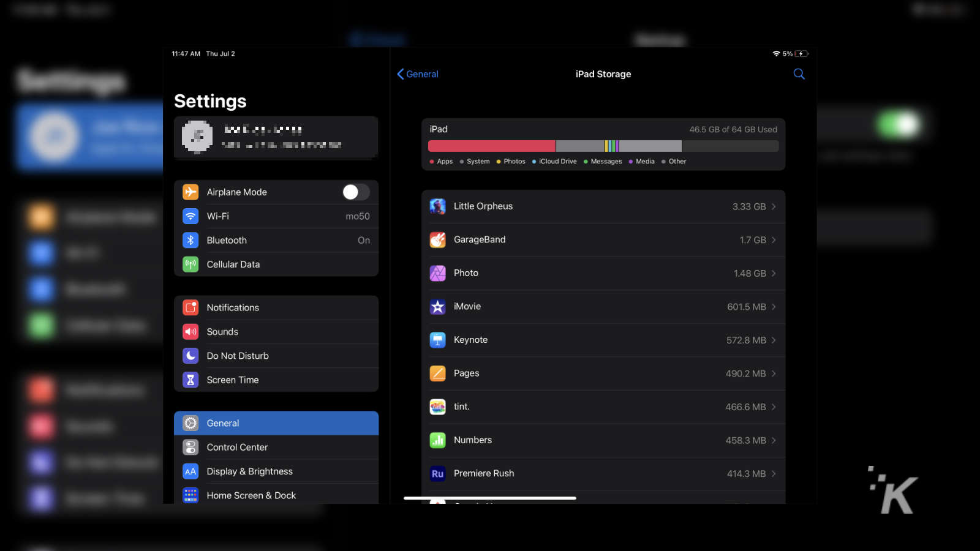Tap the Little Orpheus app icon
Image resolution: width=980 pixels, height=551 pixels.
tap(437, 206)
